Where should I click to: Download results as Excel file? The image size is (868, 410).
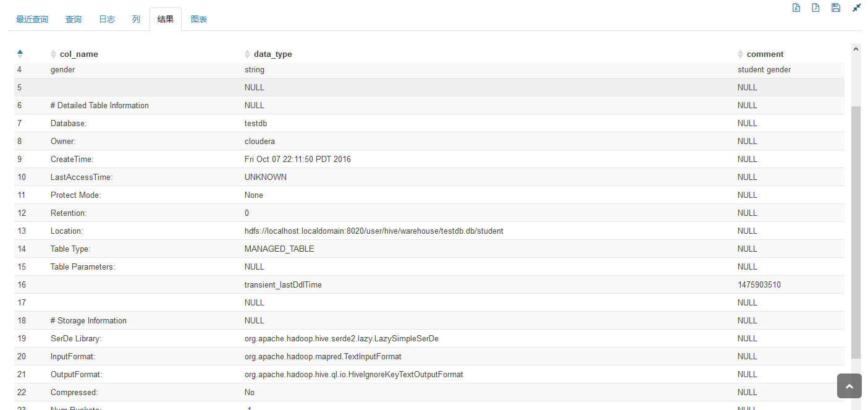click(x=796, y=8)
